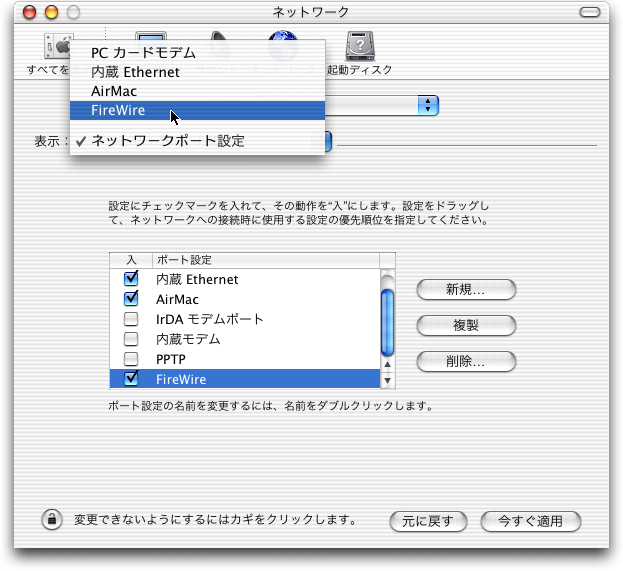623x571 pixels.
Task: Select ネットワークポート設定 menu entry
Action: tap(167, 141)
